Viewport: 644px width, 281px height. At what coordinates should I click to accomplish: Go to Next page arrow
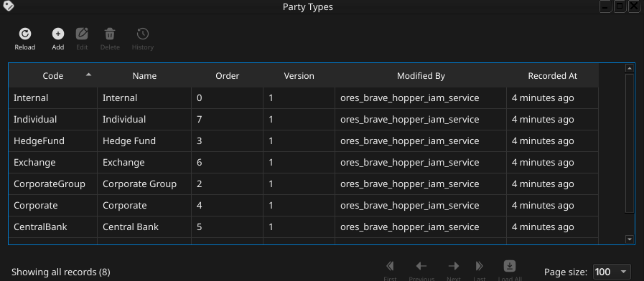point(454,266)
